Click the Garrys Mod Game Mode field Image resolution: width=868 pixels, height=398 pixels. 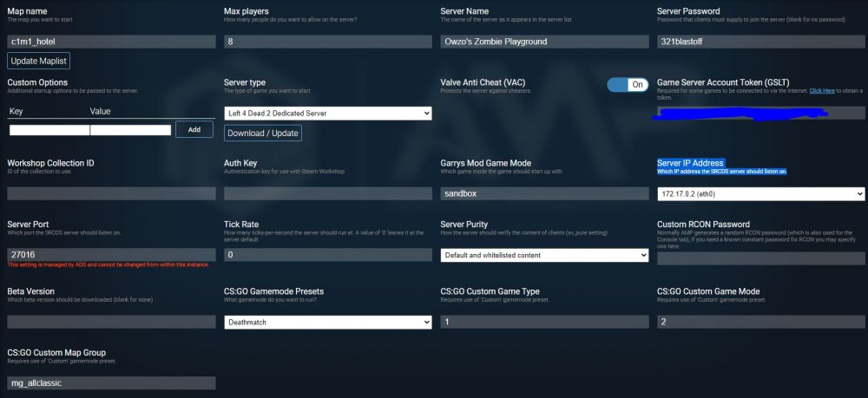coord(545,193)
